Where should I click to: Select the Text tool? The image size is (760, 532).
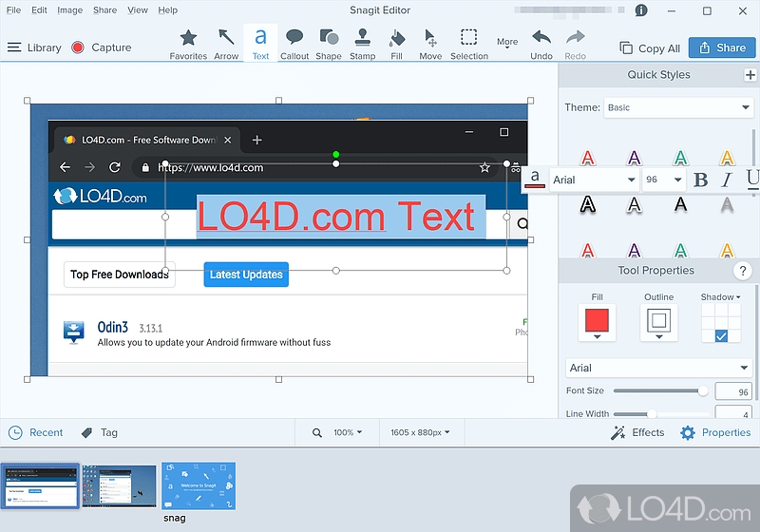(x=260, y=43)
